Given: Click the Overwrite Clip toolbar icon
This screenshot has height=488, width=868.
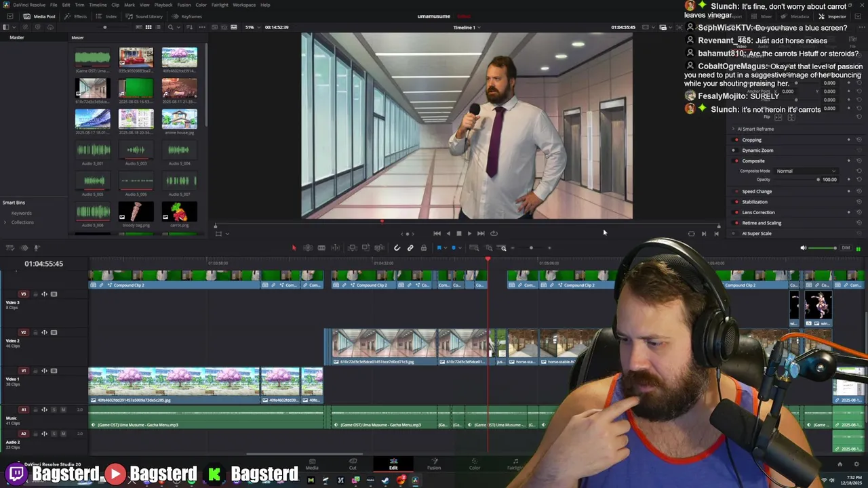Looking at the screenshot, I should 366,248.
